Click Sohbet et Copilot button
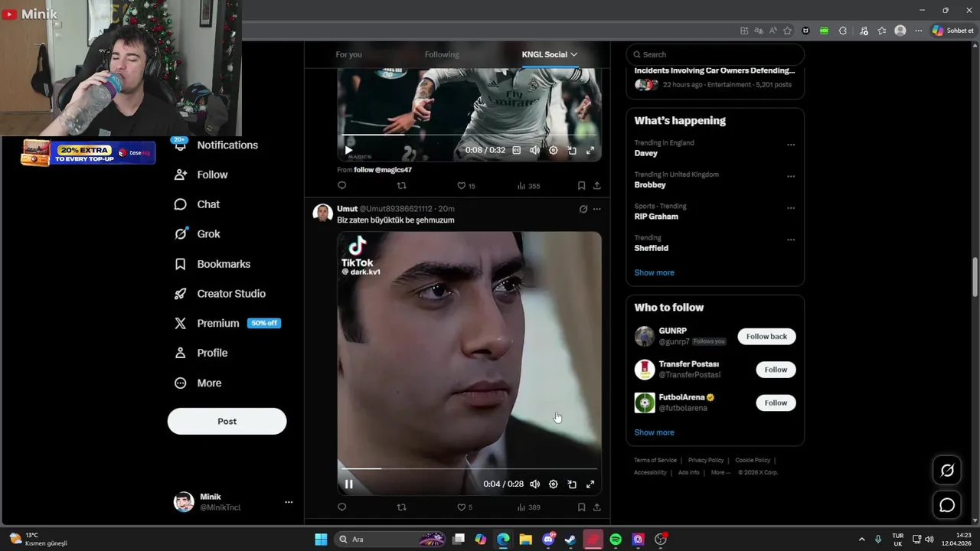Viewport: 980px width, 551px height. tap(953, 31)
